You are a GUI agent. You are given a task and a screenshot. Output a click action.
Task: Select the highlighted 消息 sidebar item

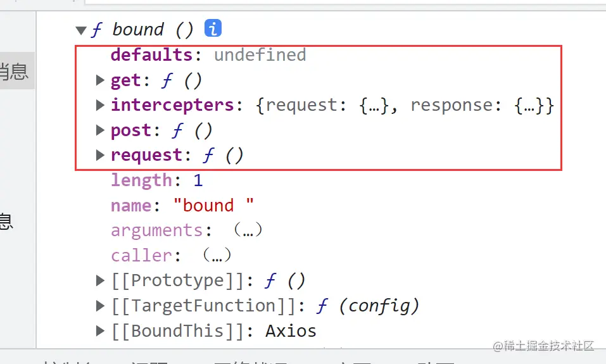(x=15, y=72)
